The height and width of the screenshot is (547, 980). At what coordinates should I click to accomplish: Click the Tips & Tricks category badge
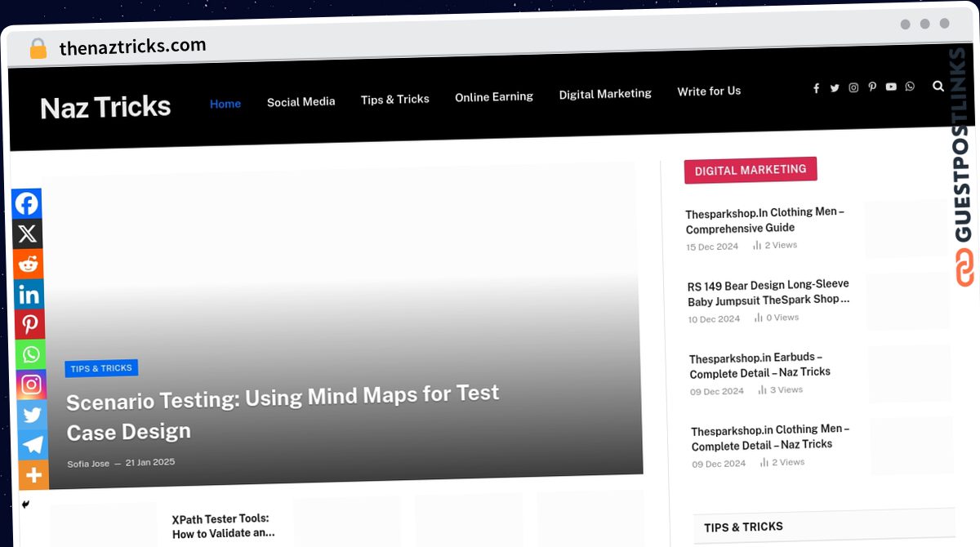101,368
